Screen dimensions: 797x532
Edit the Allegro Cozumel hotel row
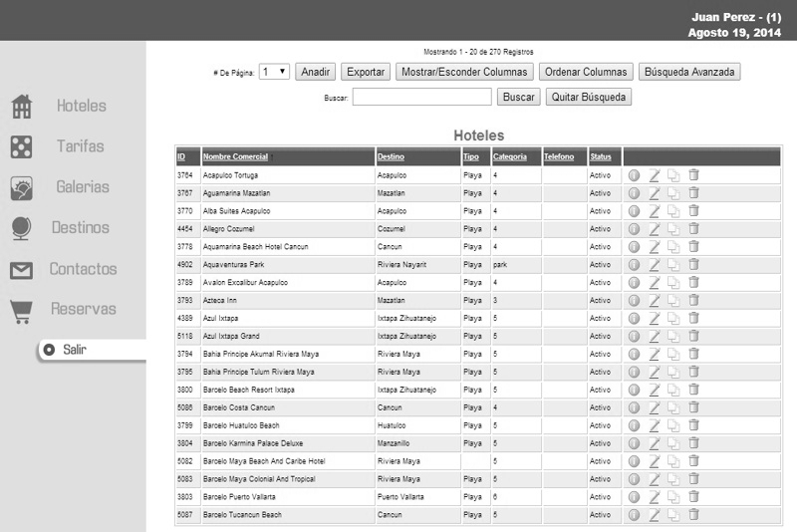pyautogui.click(x=655, y=229)
